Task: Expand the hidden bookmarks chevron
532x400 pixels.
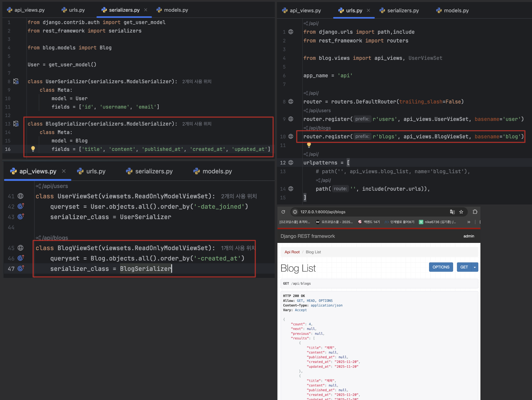Action: (x=469, y=222)
